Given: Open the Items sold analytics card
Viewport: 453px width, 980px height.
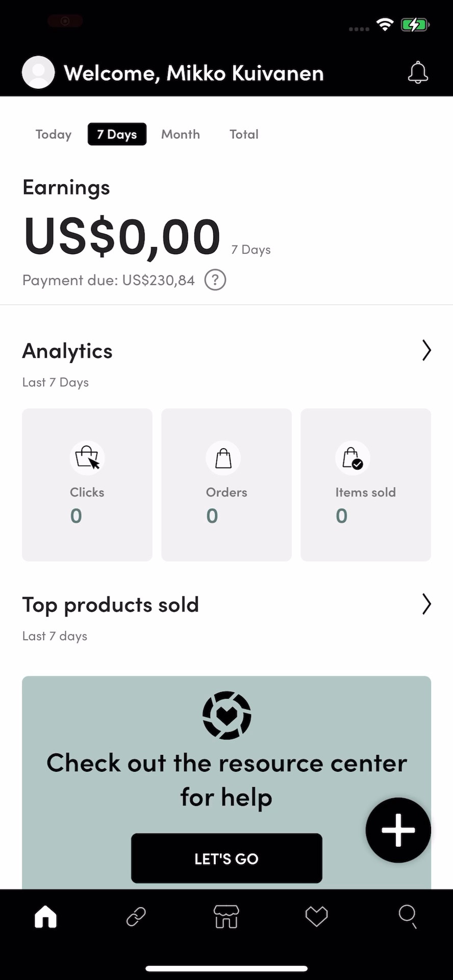Looking at the screenshot, I should point(366,485).
